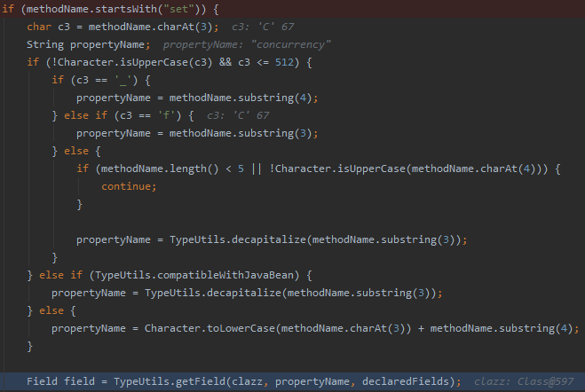Image resolution: width=585 pixels, height=392 pixels.
Task: Click the number 512 in the condition
Action: [284, 62]
